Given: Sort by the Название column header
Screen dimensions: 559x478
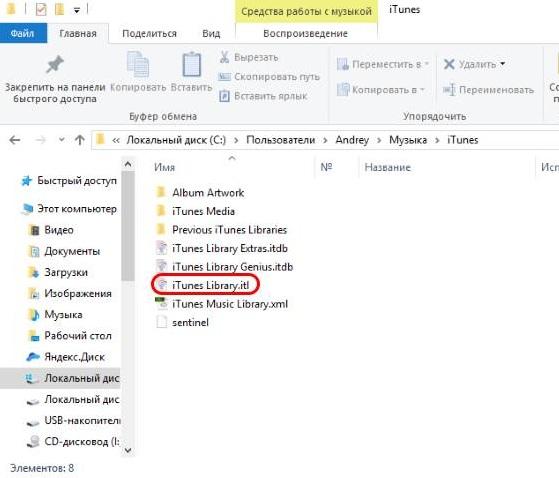Looking at the screenshot, I should point(388,167).
